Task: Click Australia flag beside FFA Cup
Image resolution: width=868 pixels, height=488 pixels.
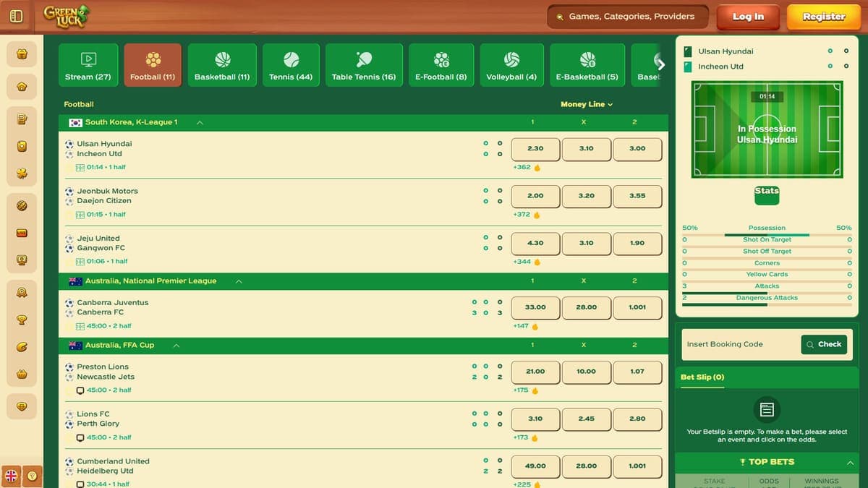Action: (75, 346)
